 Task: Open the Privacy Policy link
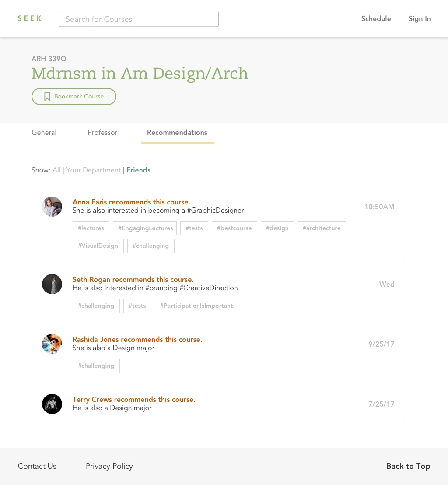click(x=109, y=466)
